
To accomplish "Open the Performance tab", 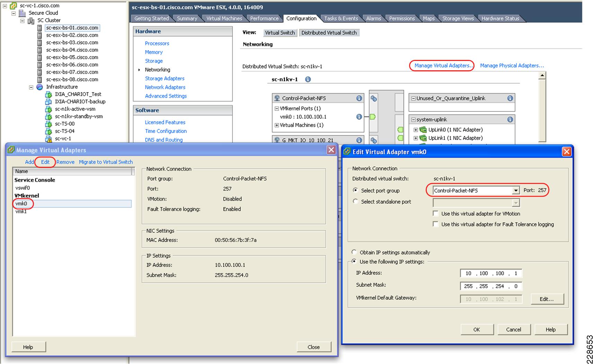I will [264, 18].
